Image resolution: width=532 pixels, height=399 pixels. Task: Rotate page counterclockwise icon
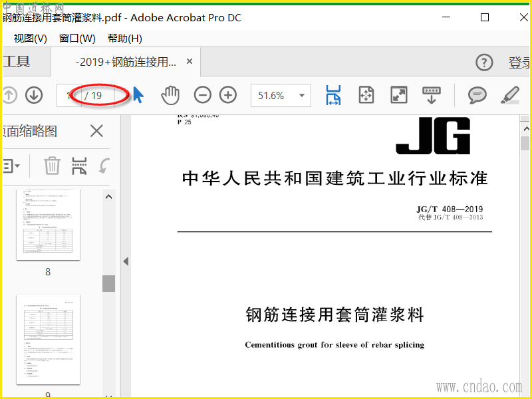[x=104, y=166]
